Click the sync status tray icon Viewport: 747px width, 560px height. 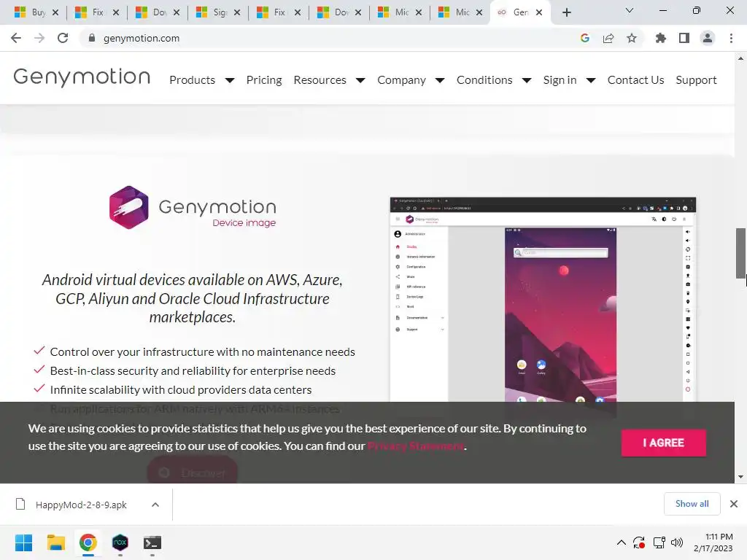[639, 542]
